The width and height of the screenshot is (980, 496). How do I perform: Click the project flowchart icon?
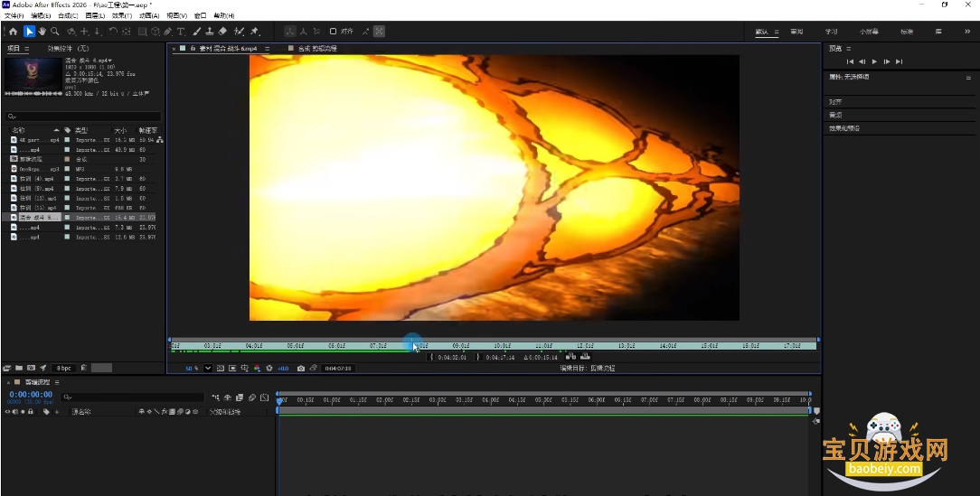click(160, 140)
